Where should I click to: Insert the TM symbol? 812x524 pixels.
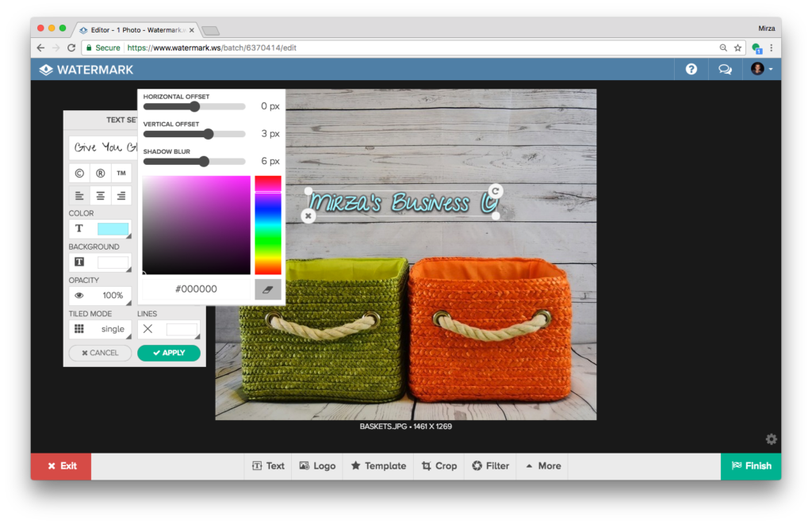pos(121,174)
